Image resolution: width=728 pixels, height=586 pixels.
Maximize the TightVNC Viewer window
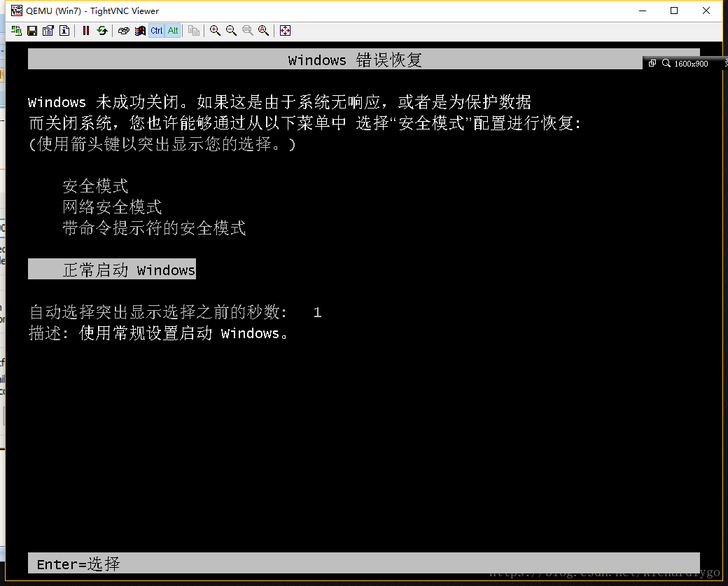[x=674, y=11]
